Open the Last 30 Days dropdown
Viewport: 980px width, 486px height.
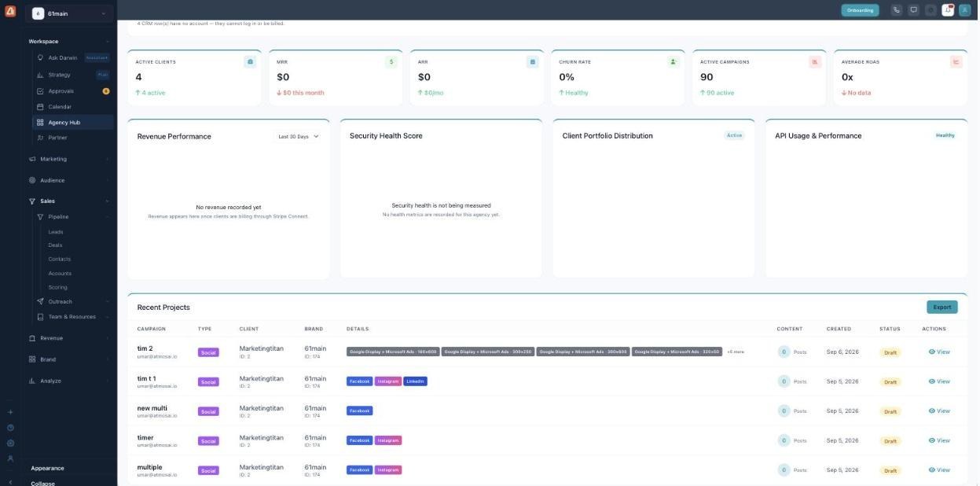click(x=299, y=136)
